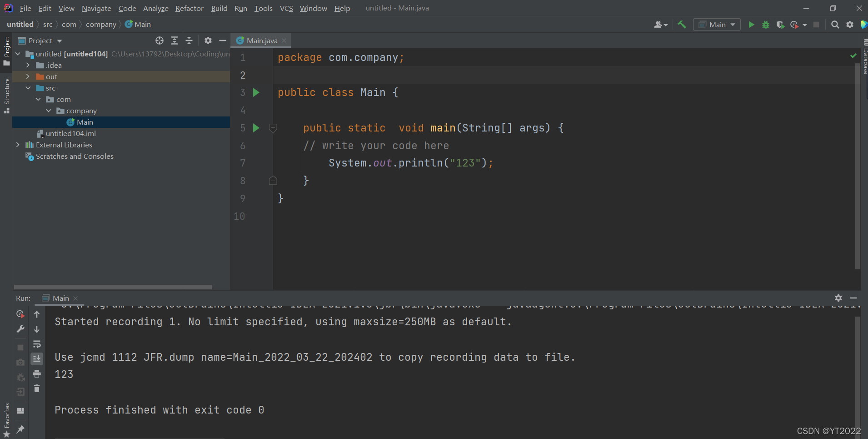Open Search Everywhere magnifier icon
Viewport: 868px width, 439px height.
tap(835, 25)
